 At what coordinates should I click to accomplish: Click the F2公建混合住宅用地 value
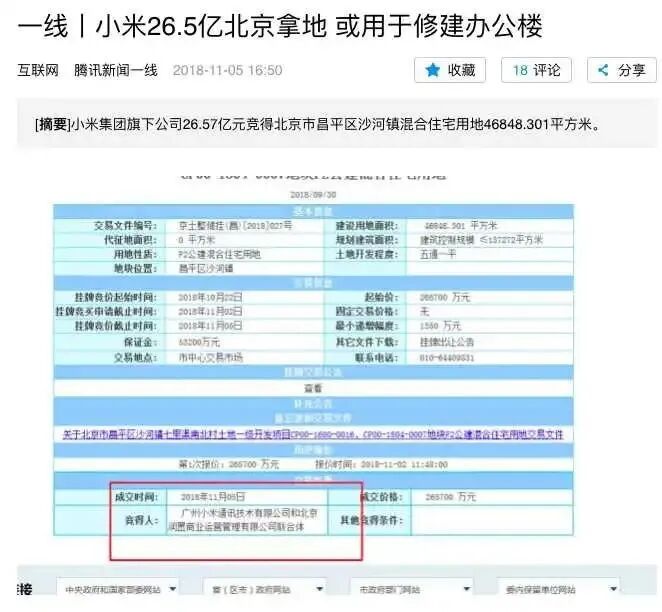coord(220,254)
